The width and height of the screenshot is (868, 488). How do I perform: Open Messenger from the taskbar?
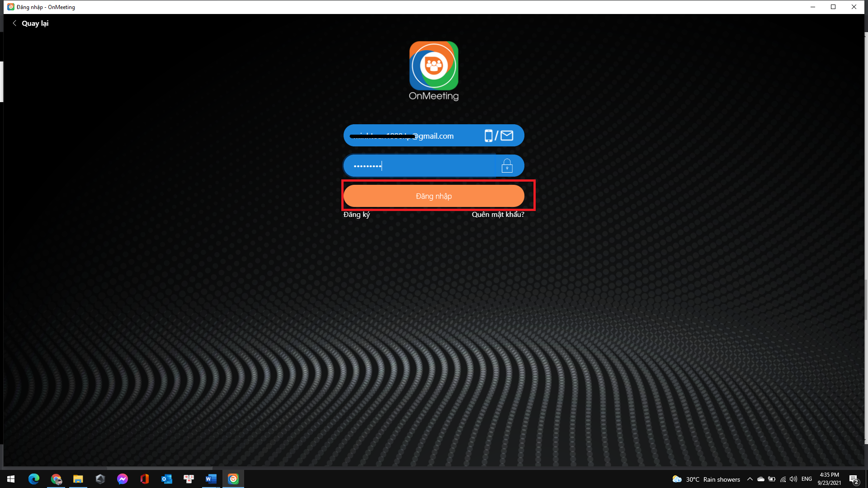click(x=123, y=479)
